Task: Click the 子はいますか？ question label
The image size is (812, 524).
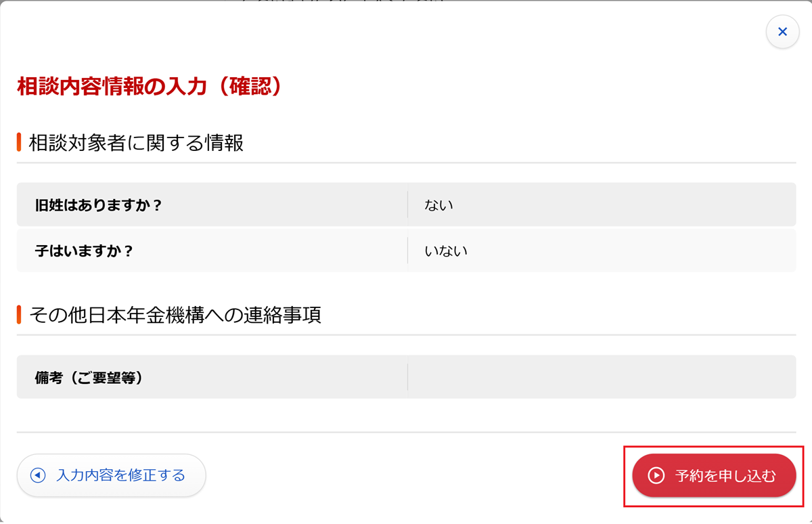Action: point(84,250)
